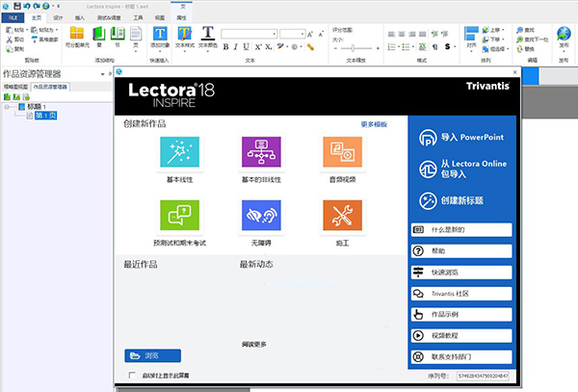Click the Undo arrow in the title bar
Image resolution: width=578 pixels, height=392 pixels.
[x=27, y=6]
